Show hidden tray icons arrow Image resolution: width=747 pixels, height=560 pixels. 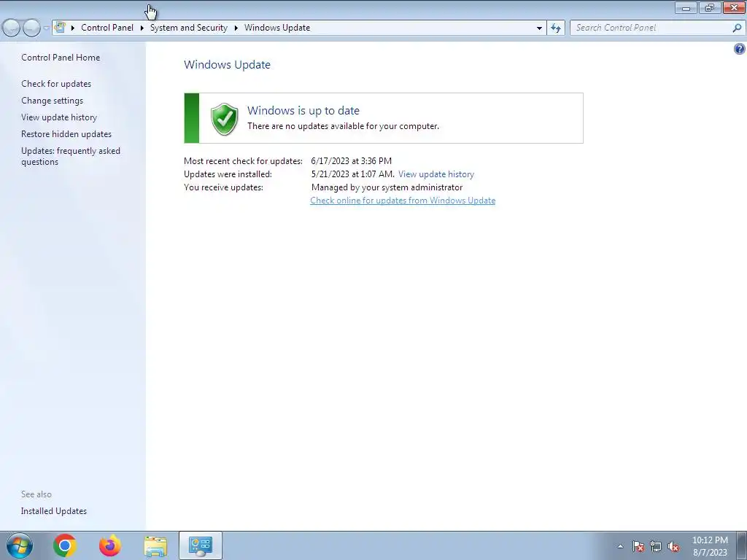coord(620,546)
